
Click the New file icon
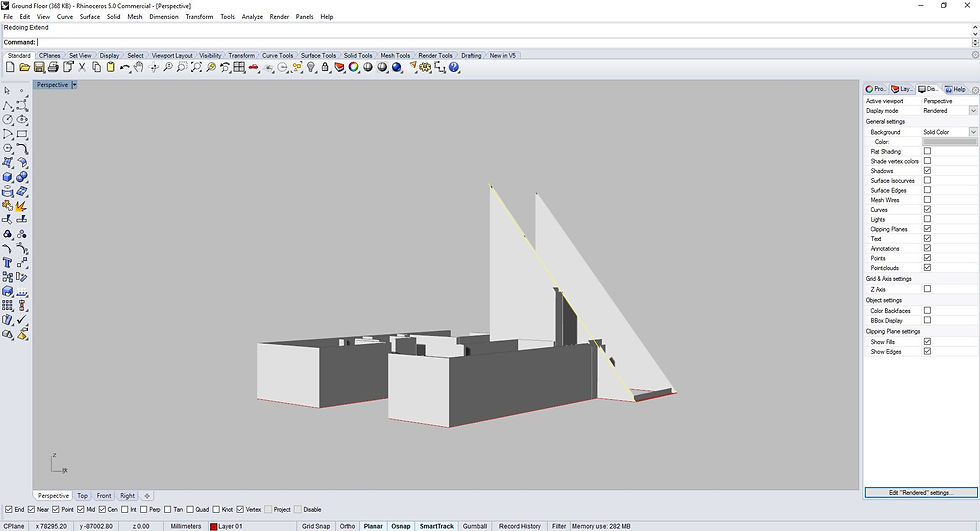(x=10, y=67)
